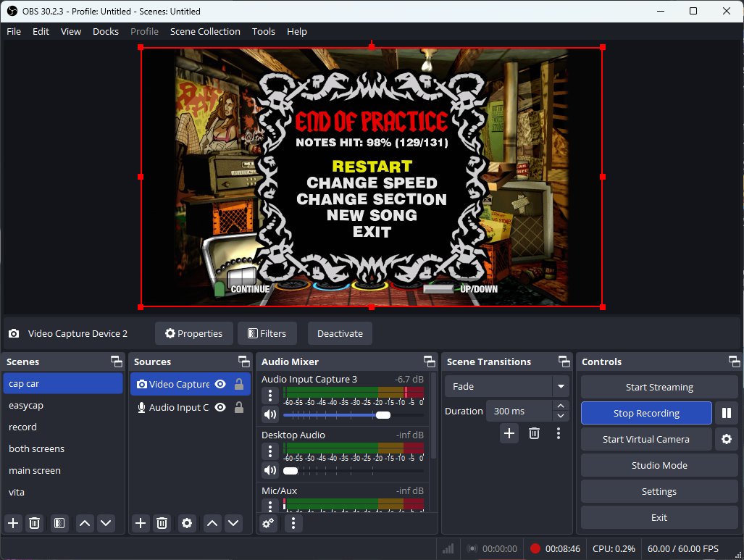The image size is (744, 560).
Task: Open Desktop Audio options three dots
Action: click(270, 451)
